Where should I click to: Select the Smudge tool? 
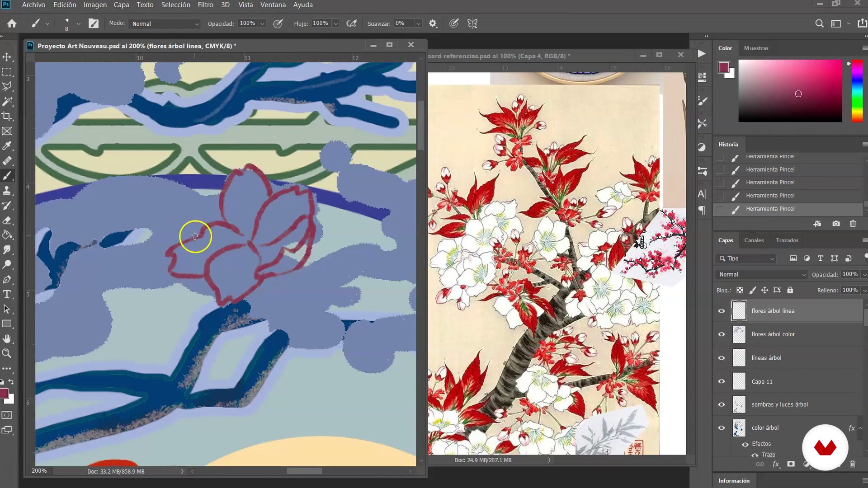pyautogui.click(x=7, y=250)
